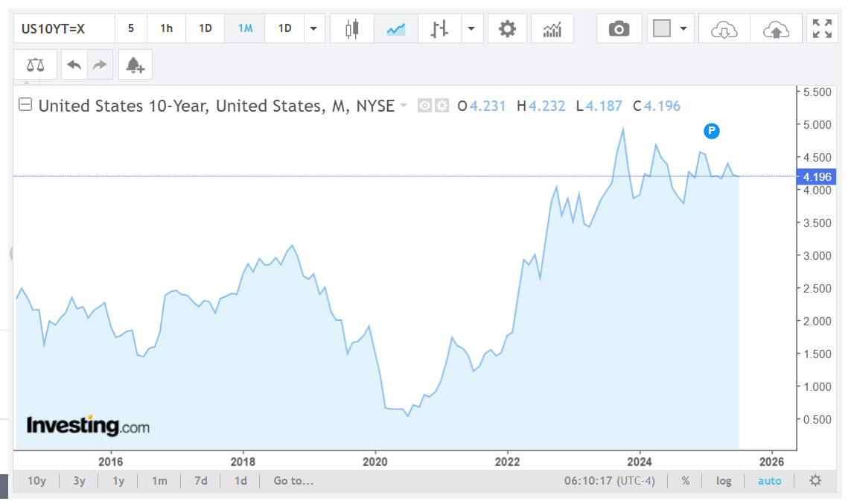Toggle log scale on the chart
The width and height of the screenshot is (857, 504).
[x=724, y=481]
